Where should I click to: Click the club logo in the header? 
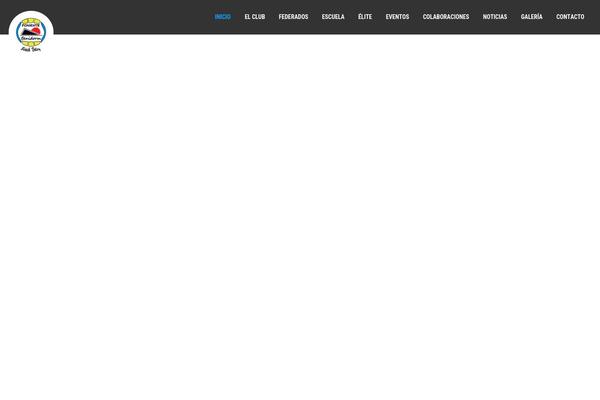pos(31,34)
